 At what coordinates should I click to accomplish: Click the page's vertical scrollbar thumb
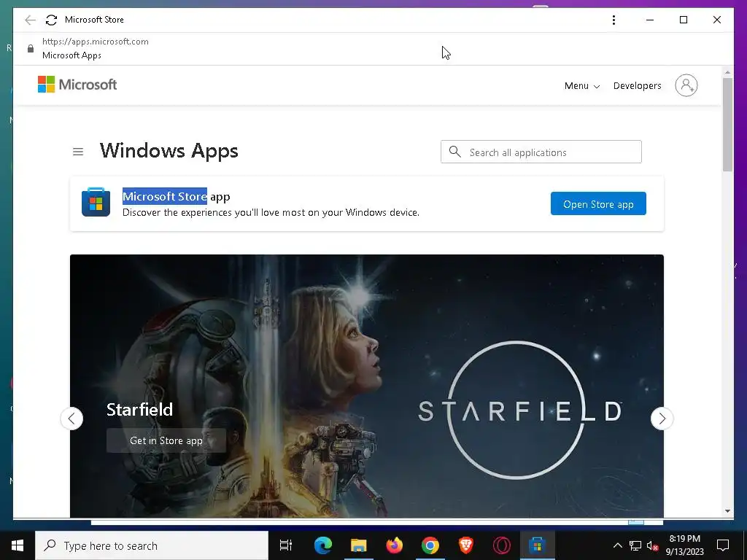coord(727,124)
